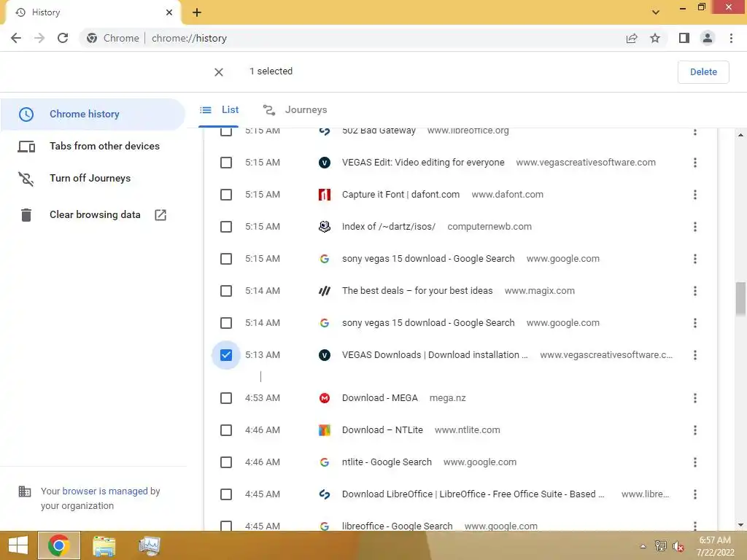Open the side panel icon
This screenshot has height=560, width=747.
684,38
